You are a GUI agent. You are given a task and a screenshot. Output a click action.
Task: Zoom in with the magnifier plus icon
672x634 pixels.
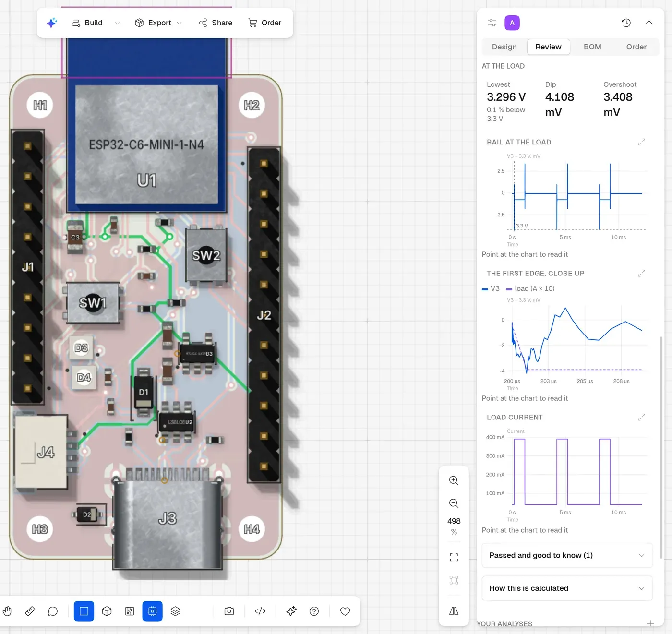tap(454, 480)
